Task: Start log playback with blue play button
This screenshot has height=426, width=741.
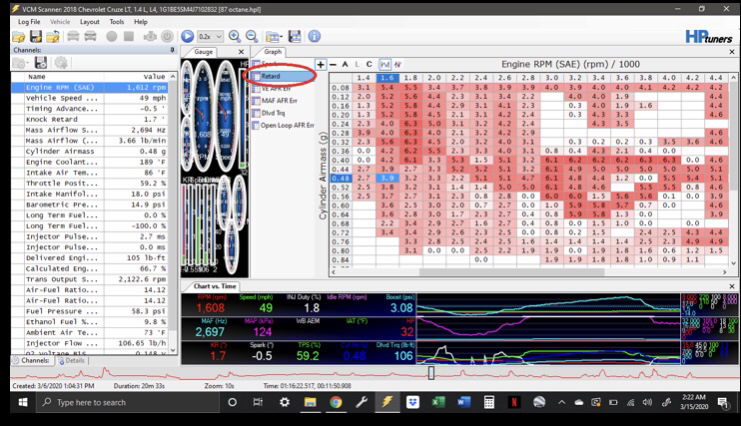Action: [x=187, y=36]
